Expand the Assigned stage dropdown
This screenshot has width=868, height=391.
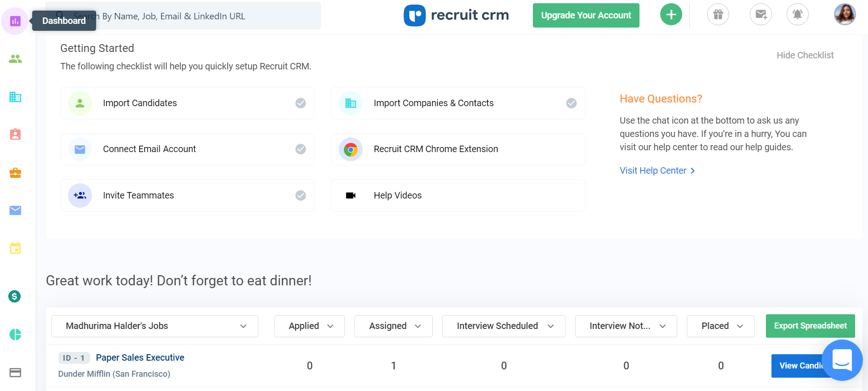(x=394, y=326)
